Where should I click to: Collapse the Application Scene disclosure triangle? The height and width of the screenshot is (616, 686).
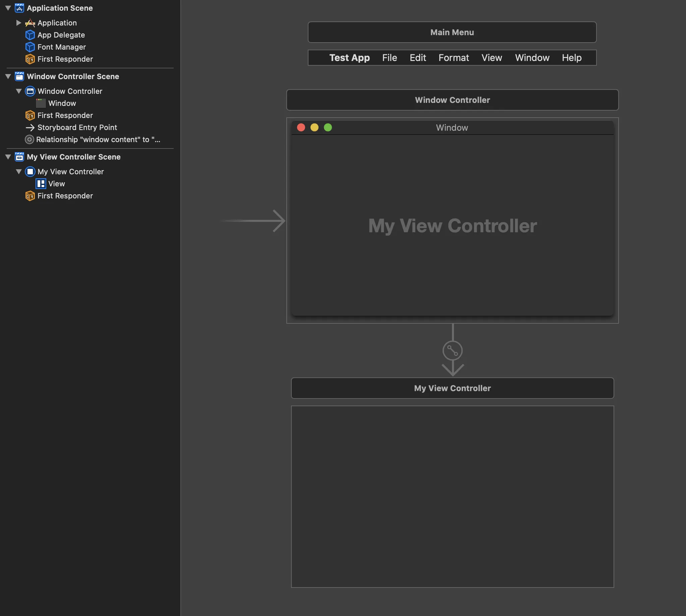8,8
